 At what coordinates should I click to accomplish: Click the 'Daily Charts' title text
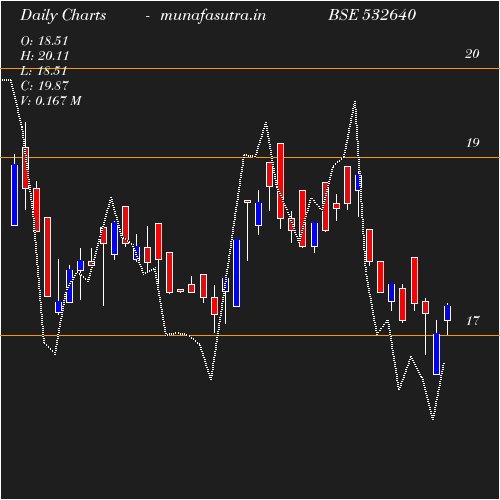click(63, 16)
